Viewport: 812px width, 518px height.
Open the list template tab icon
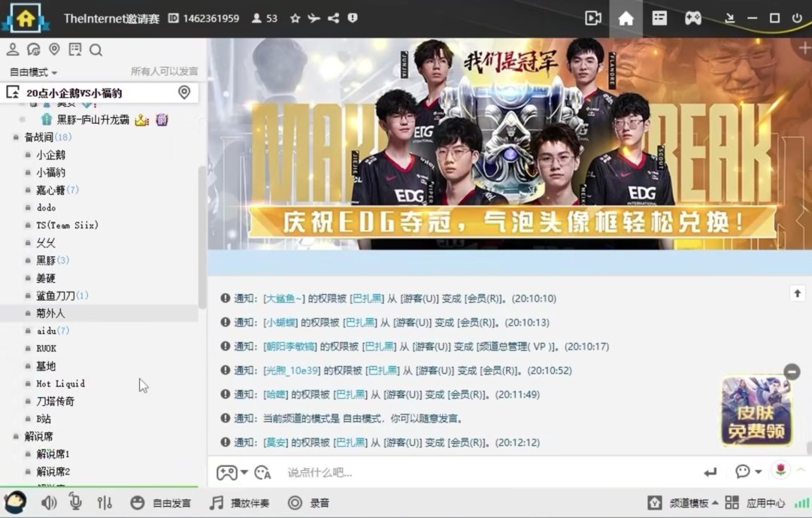[x=659, y=19]
